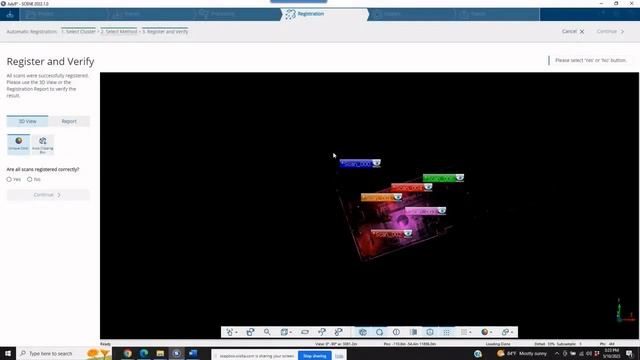Viewport: 640px width, 360px height.
Task: Click the navigation mode tool in the 3D toolbar
Action: (x=230, y=332)
